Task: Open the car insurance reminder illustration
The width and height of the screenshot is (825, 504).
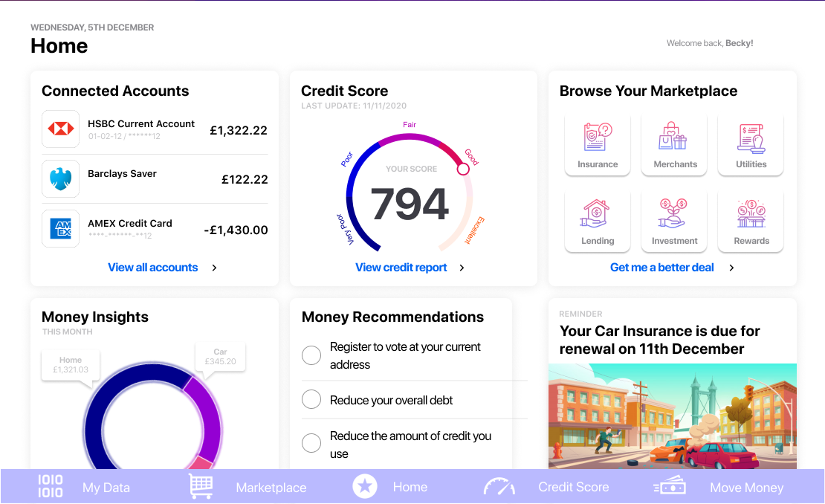Action: (x=672, y=416)
